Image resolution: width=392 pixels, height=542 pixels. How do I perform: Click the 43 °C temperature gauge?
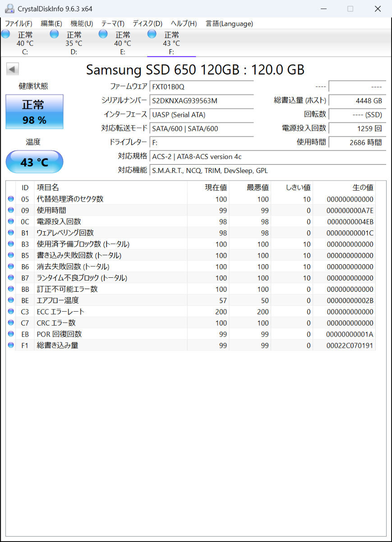coord(34,162)
